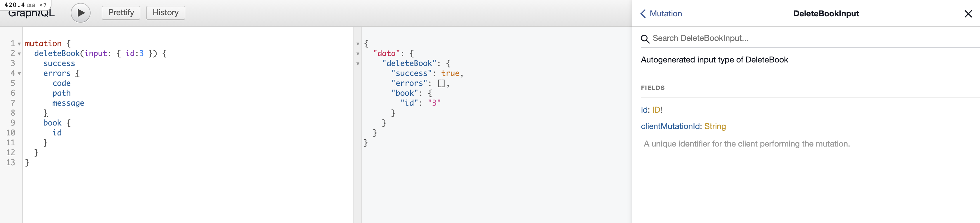Open the ID type link
The image size is (980, 223).
(x=656, y=110)
